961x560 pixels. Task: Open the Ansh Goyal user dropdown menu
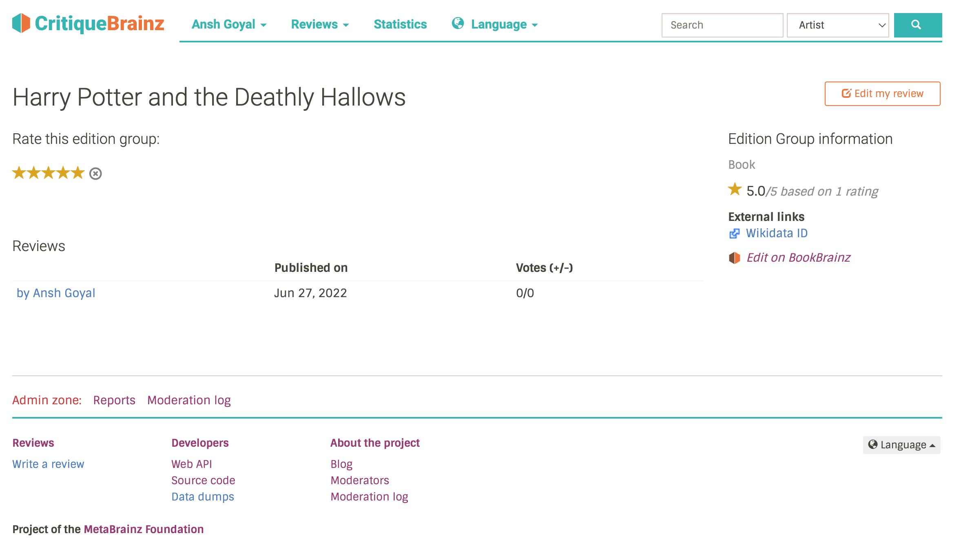229,24
